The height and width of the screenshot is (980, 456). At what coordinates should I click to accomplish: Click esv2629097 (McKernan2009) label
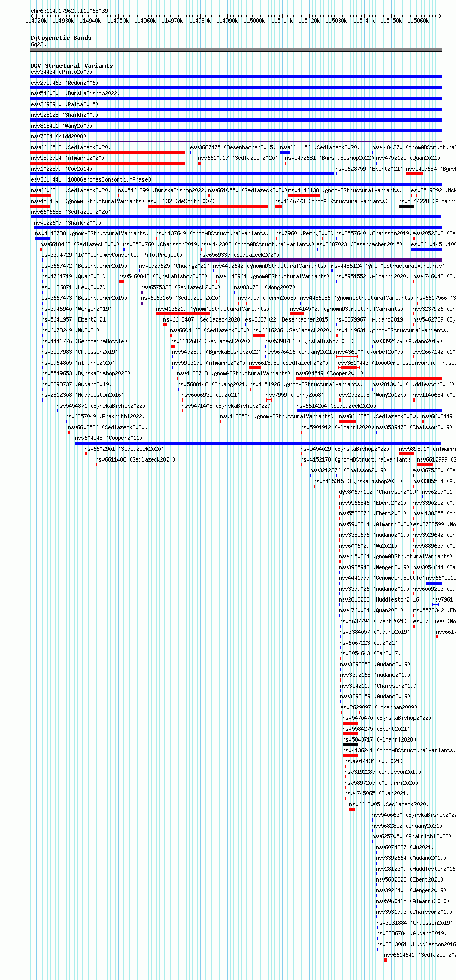(x=379, y=708)
